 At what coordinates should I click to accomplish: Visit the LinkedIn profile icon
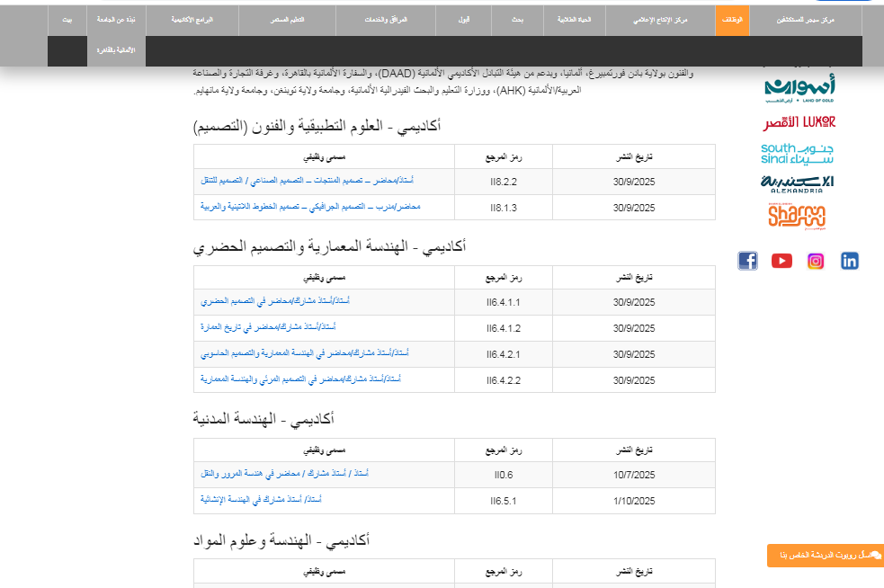(x=850, y=261)
